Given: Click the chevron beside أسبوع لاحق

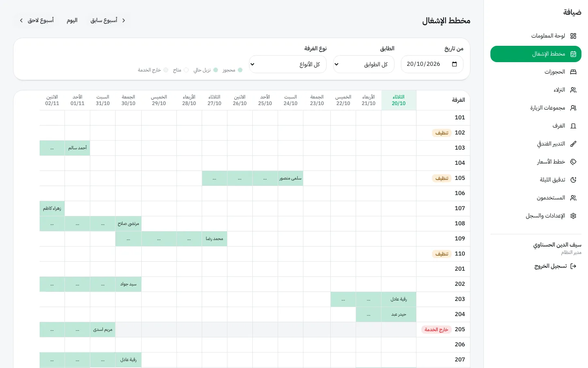Looking at the screenshot, I should (x=21, y=20).
